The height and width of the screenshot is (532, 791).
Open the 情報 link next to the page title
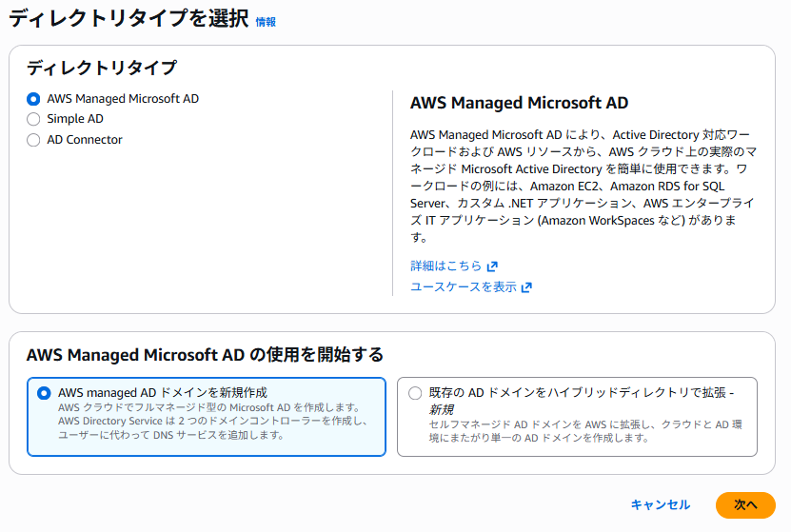[266, 22]
